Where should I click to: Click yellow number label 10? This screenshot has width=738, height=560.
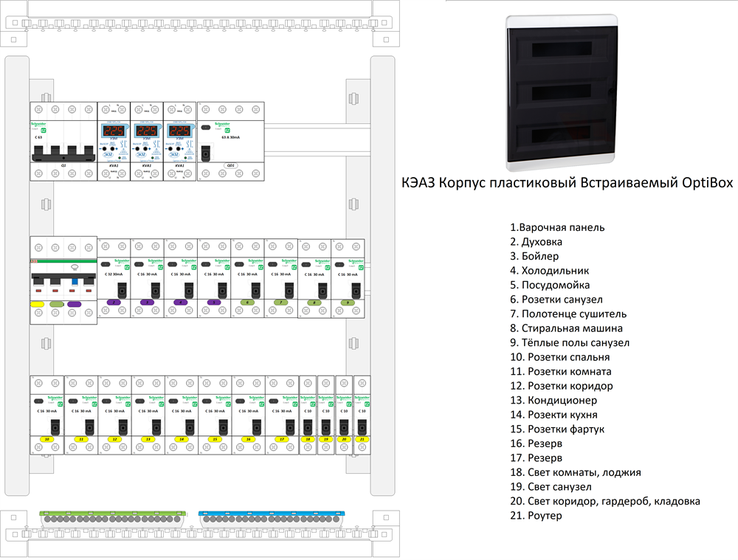click(47, 439)
